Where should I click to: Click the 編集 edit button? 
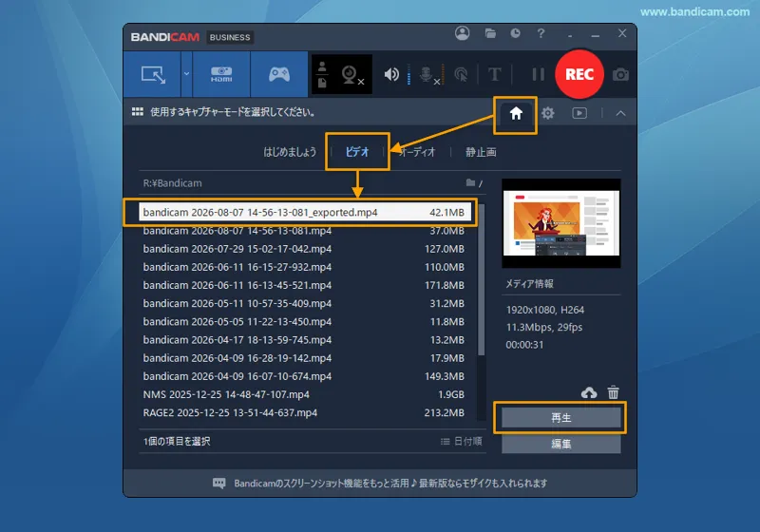560,444
